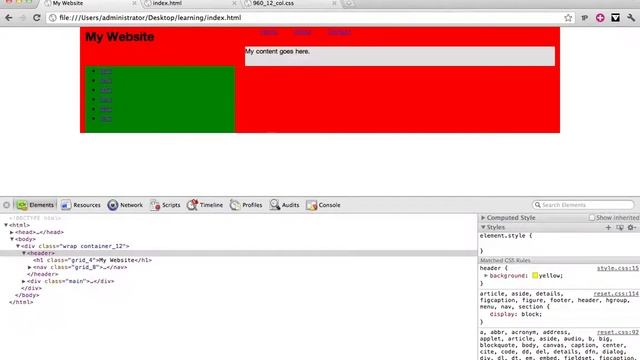This screenshot has width=640, height=360.
Task: Open the Profiles panel in DevTools
Action: tap(246, 205)
